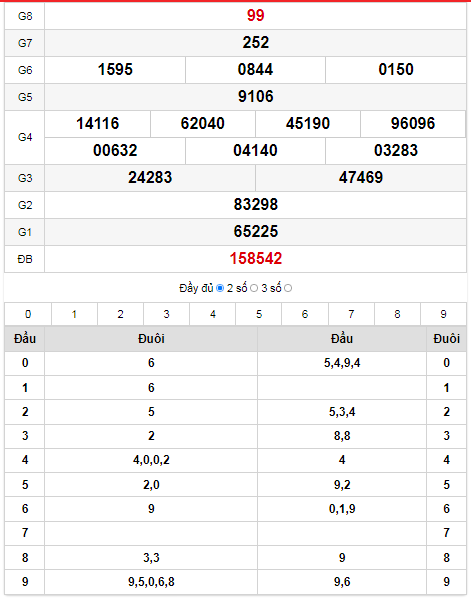The height and width of the screenshot is (599, 471).
Task: Click digit filter 2 in number row
Action: pos(120,314)
